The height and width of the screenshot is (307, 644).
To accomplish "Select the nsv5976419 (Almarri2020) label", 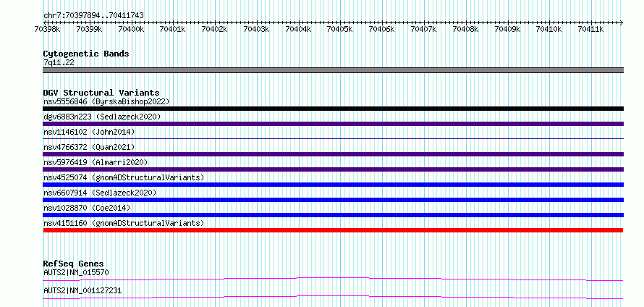I will pyautogui.click(x=96, y=162).
